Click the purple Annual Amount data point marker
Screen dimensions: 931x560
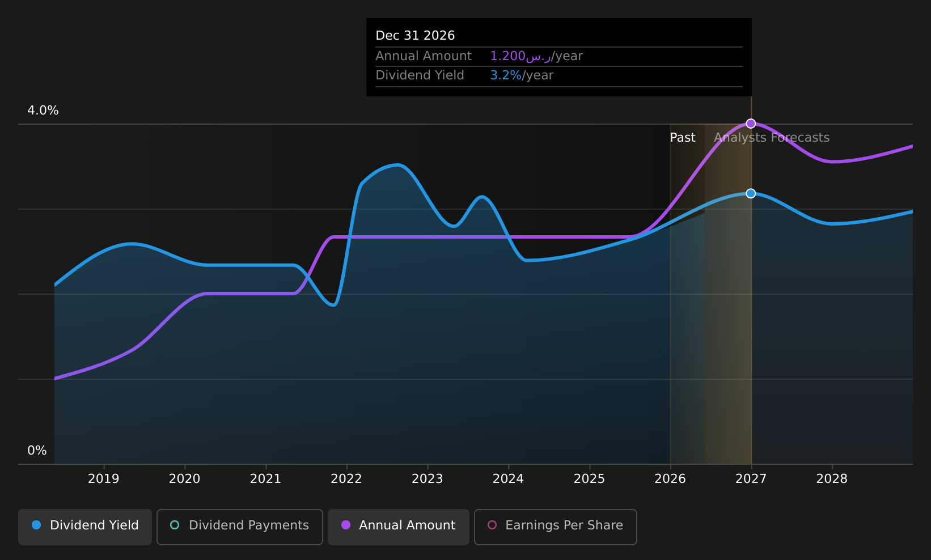pos(751,124)
